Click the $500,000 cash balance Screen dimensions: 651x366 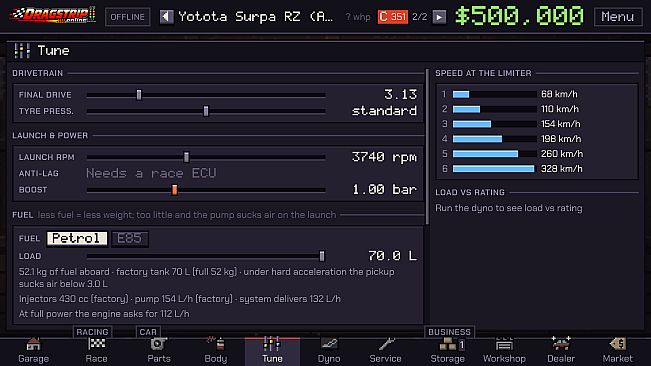coord(519,16)
